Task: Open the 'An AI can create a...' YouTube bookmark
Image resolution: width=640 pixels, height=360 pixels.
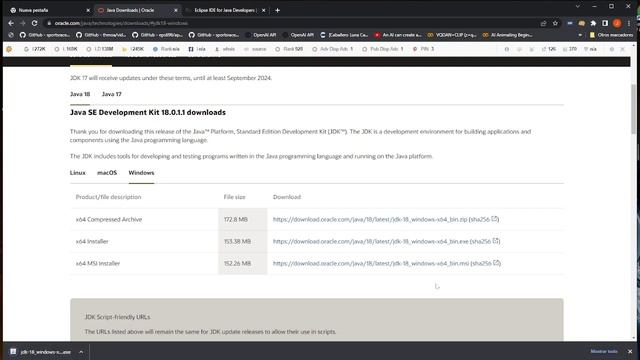Action: tap(398, 35)
